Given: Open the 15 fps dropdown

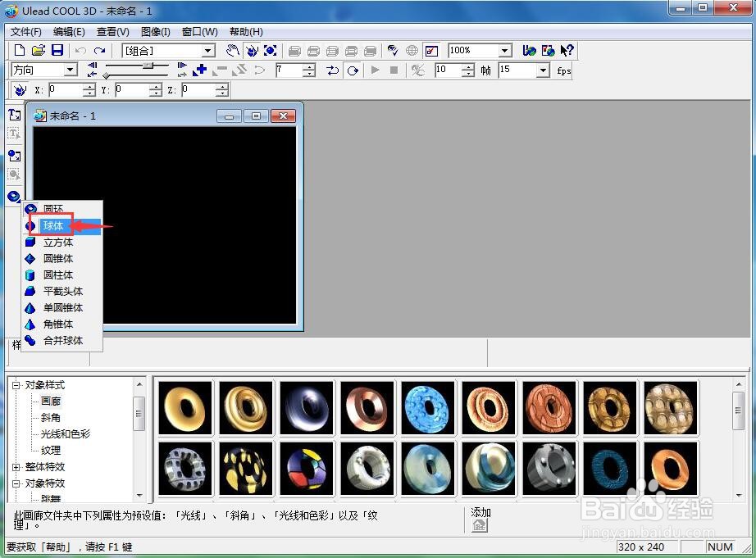Looking at the screenshot, I should coord(544,70).
